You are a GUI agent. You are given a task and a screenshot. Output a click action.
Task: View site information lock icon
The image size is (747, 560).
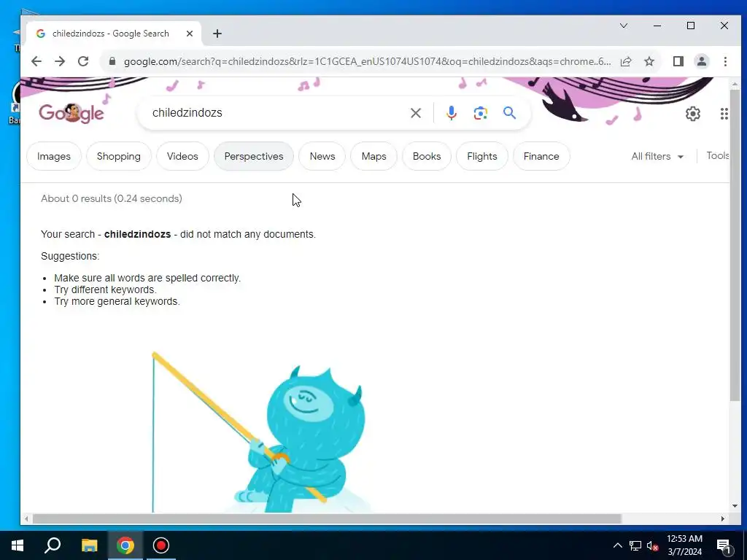[x=112, y=61]
